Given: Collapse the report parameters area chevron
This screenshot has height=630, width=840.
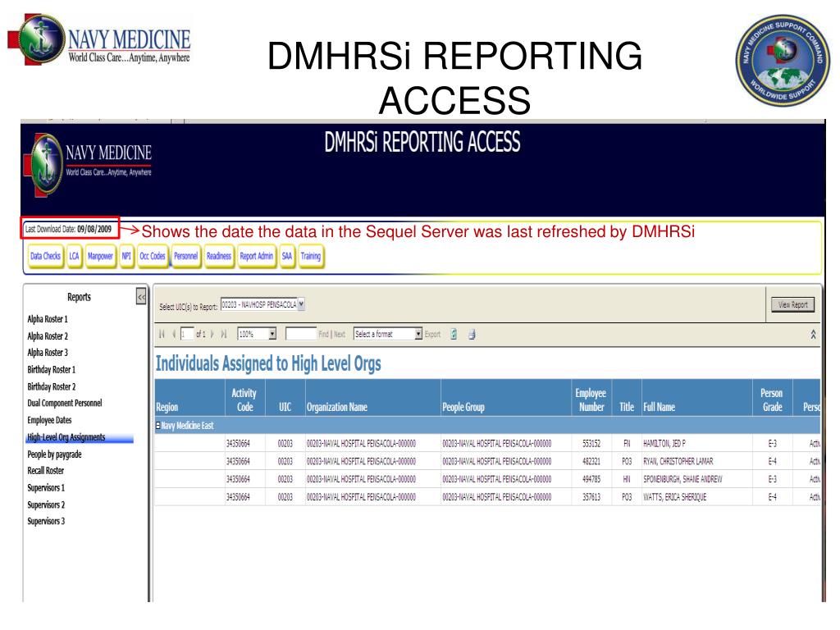Looking at the screenshot, I should (813, 335).
